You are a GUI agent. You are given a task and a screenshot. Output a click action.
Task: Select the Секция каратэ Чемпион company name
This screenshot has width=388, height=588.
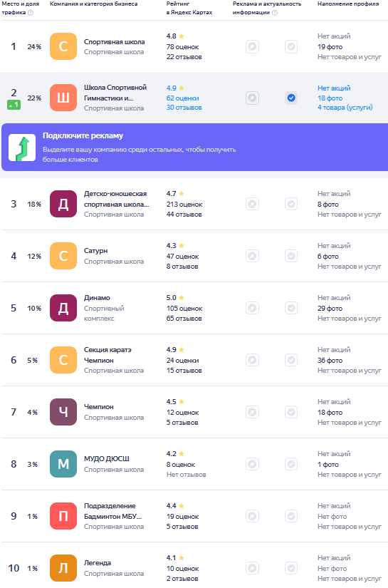(108, 355)
